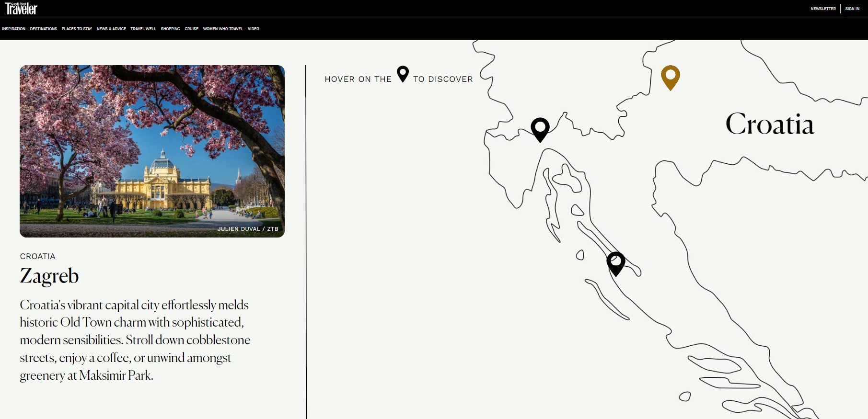This screenshot has height=419, width=868.
Task: Click the pin icon in the hover instruction
Action: pos(403,74)
